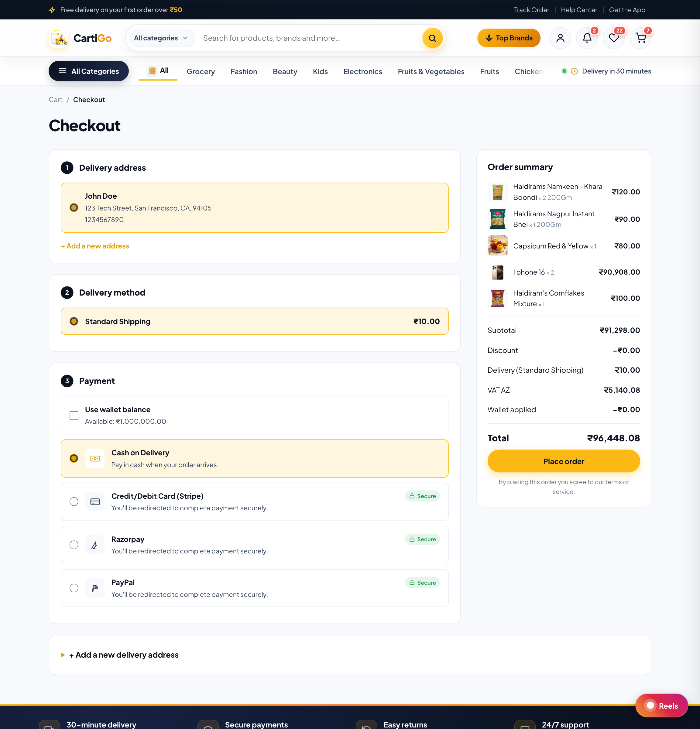This screenshot has height=729, width=700.
Task: Select the Standard Shipping radio button
Action: (74, 321)
